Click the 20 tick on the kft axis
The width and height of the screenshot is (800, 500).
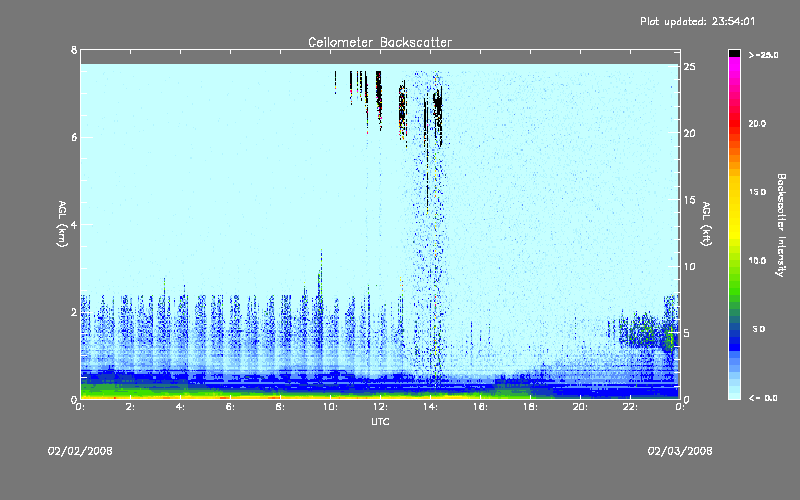(x=689, y=133)
